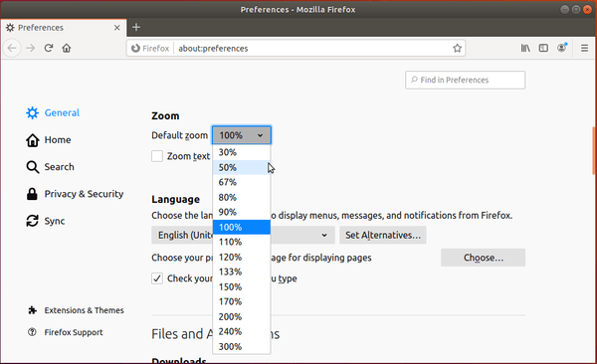The height and width of the screenshot is (364, 597).
Task: Choose 150% zoom option
Action: pos(242,286)
